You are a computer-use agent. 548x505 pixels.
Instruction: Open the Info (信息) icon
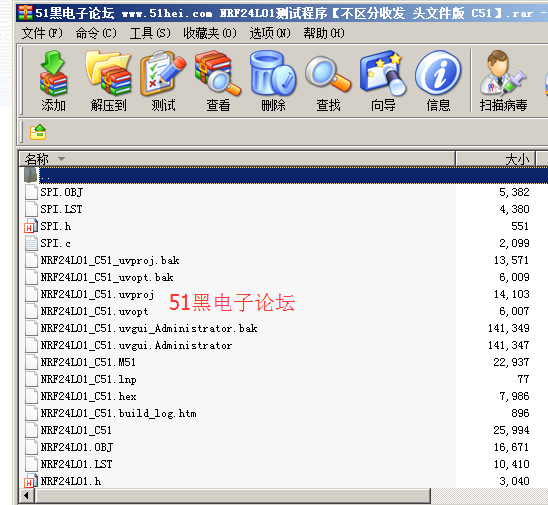point(438,73)
